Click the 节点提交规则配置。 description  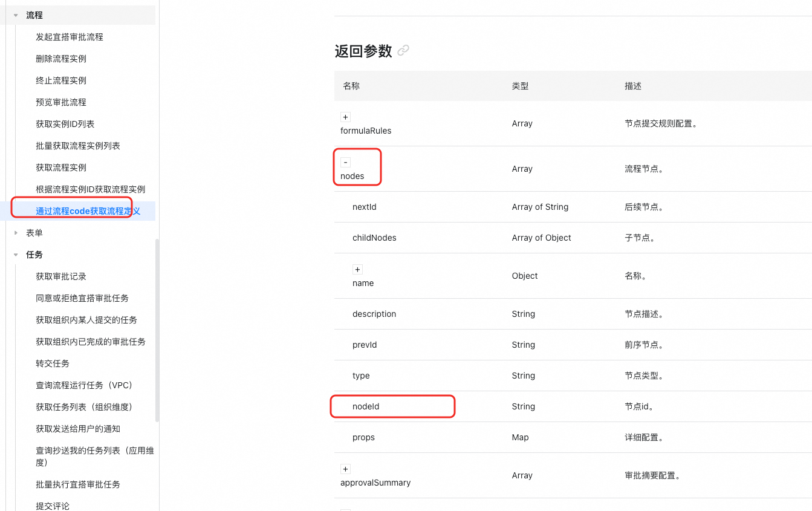tap(661, 123)
